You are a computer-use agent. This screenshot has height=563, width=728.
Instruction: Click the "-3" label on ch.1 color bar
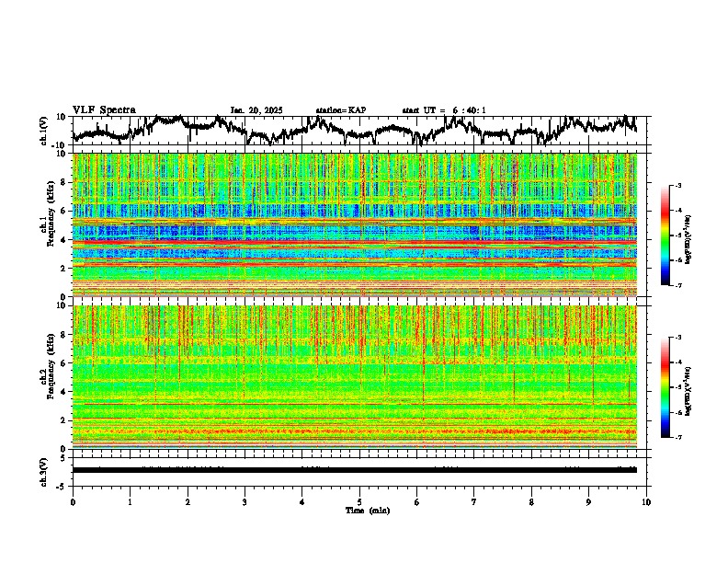point(677,186)
